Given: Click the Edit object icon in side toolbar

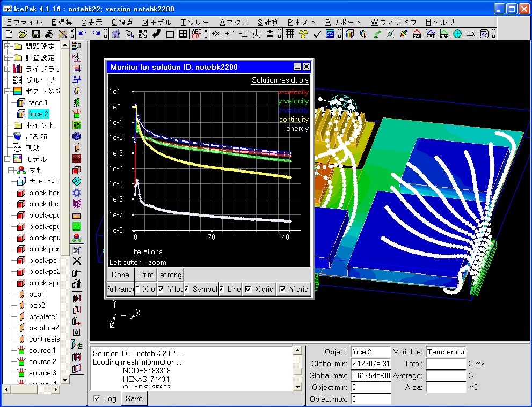Looking at the screenshot, I should pyautogui.click(x=77, y=250).
